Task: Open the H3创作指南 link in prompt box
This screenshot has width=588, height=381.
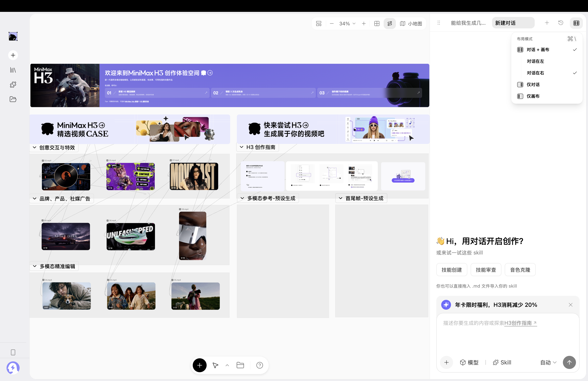Action: [520, 323]
